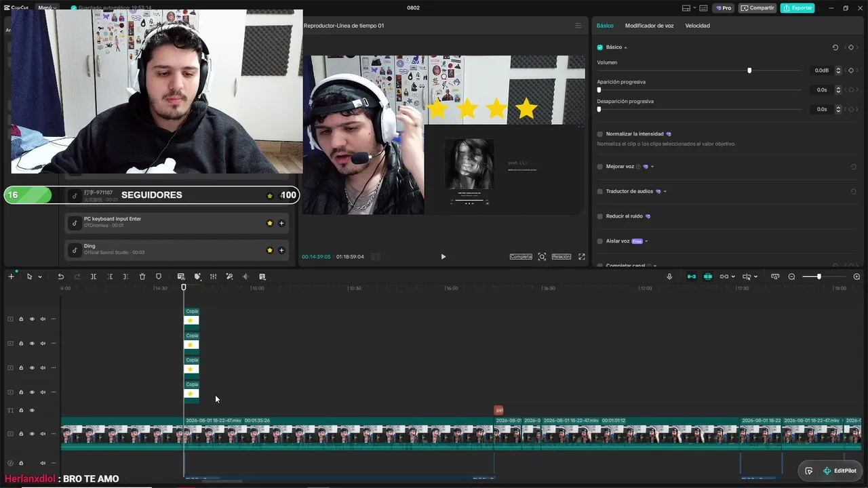Expand the Traductor de audios dropdown arrow
Screen dimensions: 868x488
(x=665, y=192)
